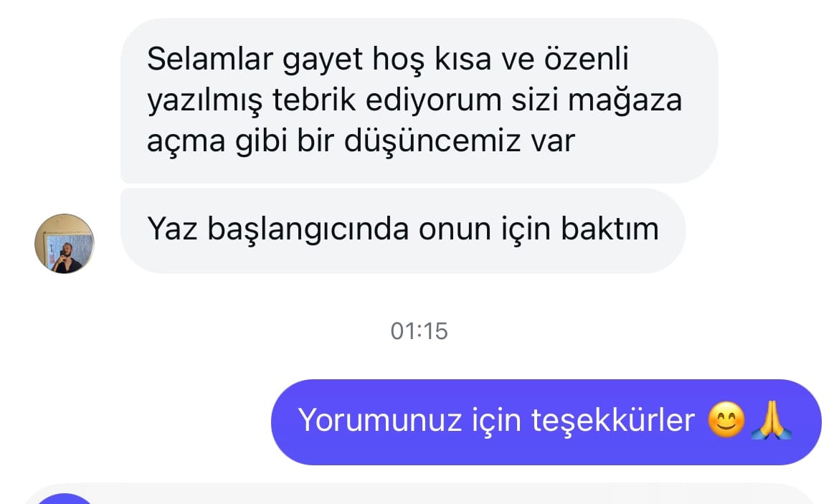
Task: Select the purple 'Yorumunuz için teşekkürler' bubble
Action: click(x=546, y=422)
